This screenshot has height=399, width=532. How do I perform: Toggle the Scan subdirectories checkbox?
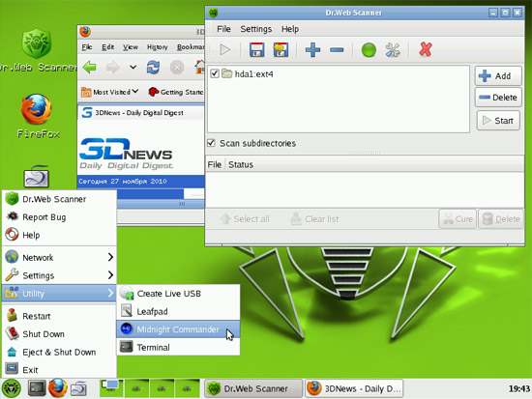click(x=211, y=143)
